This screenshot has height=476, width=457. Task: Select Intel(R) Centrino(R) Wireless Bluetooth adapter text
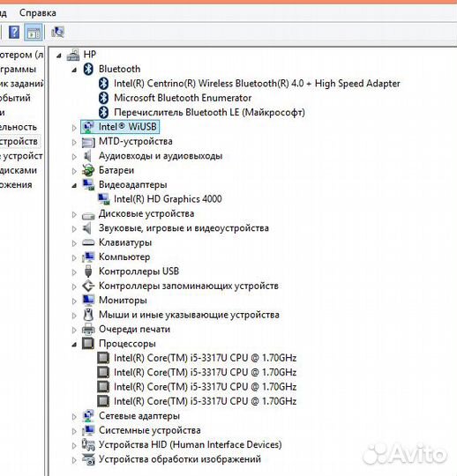tap(257, 84)
